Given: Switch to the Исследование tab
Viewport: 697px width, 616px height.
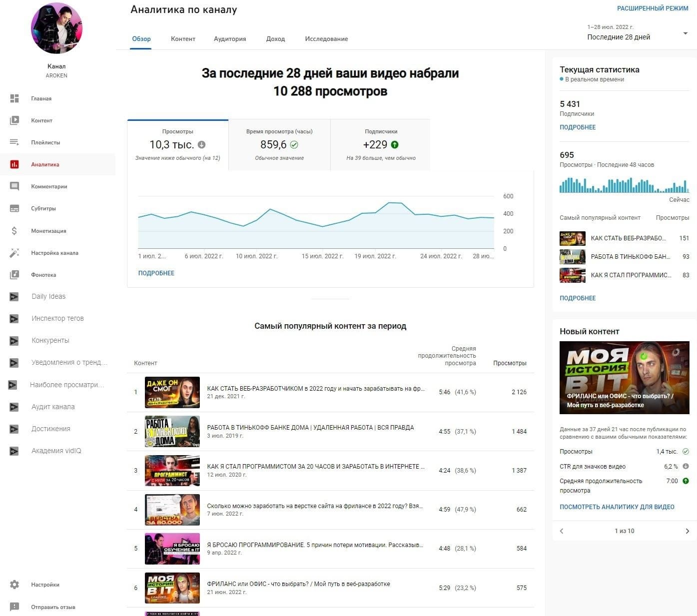Looking at the screenshot, I should tap(326, 39).
